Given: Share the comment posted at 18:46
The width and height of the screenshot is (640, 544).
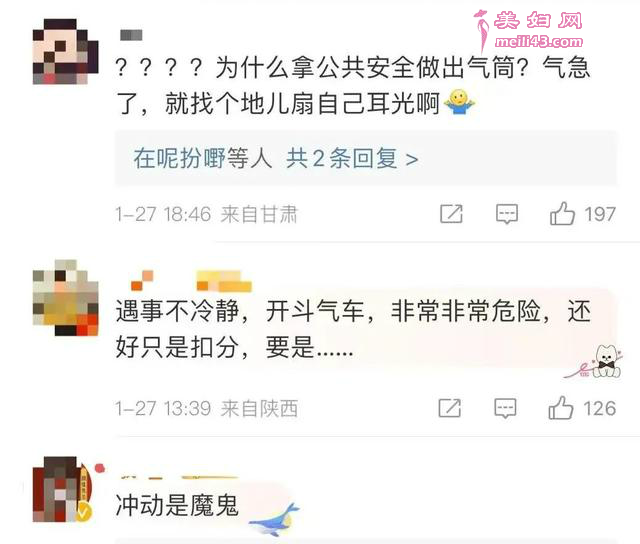Looking at the screenshot, I should click(451, 213).
